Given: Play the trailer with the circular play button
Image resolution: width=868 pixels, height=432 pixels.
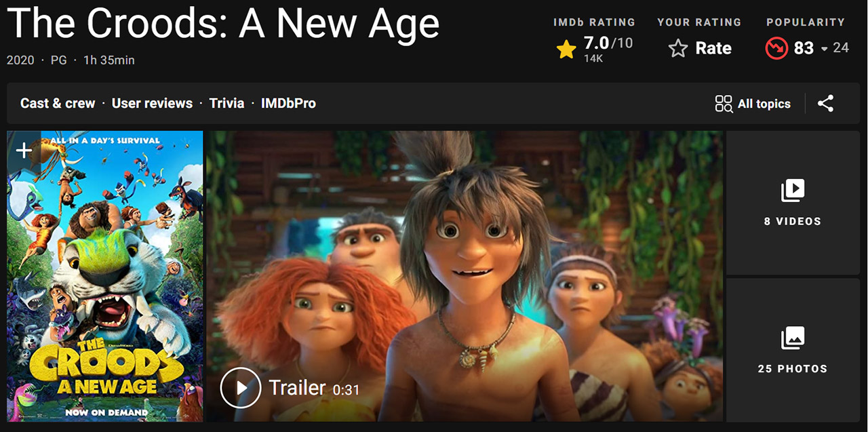Looking at the screenshot, I should [x=241, y=388].
